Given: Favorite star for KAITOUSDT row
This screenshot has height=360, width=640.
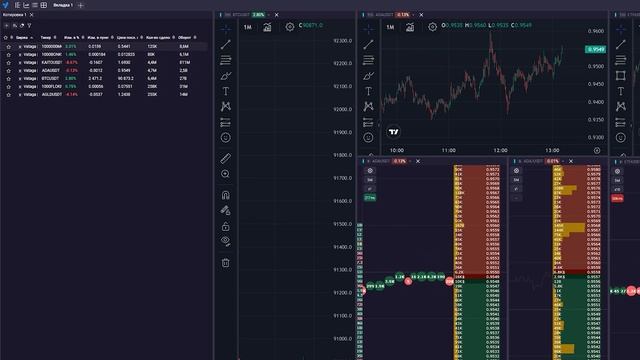Looking at the screenshot, I should (9, 62).
